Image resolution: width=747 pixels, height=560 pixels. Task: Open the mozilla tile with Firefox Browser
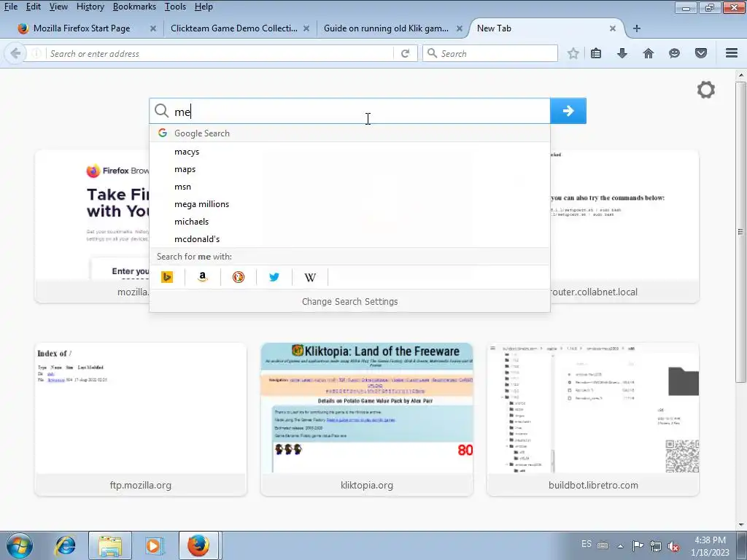point(92,226)
